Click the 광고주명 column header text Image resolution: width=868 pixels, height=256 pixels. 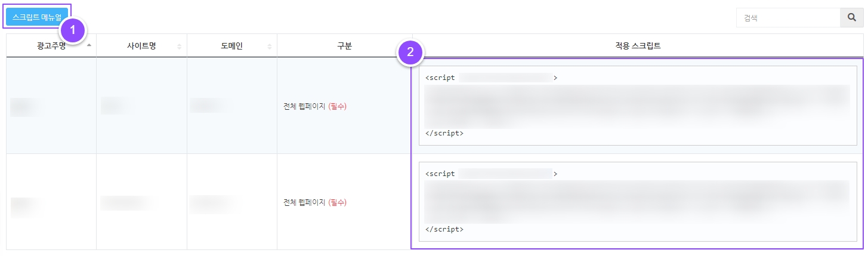pyautogui.click(x=51, y=46)
